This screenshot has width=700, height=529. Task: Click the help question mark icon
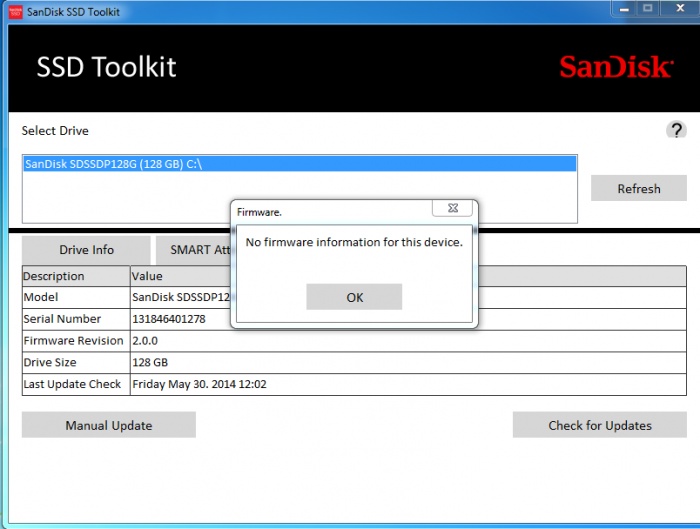pyautogui.click(x=676, y=130)
